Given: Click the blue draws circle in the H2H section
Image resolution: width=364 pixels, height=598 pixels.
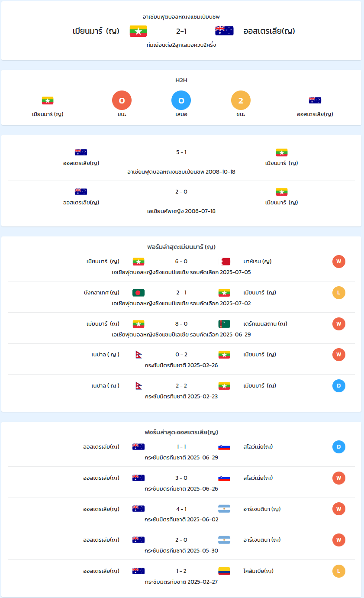Looking at the screenshot, I should 181,100.
